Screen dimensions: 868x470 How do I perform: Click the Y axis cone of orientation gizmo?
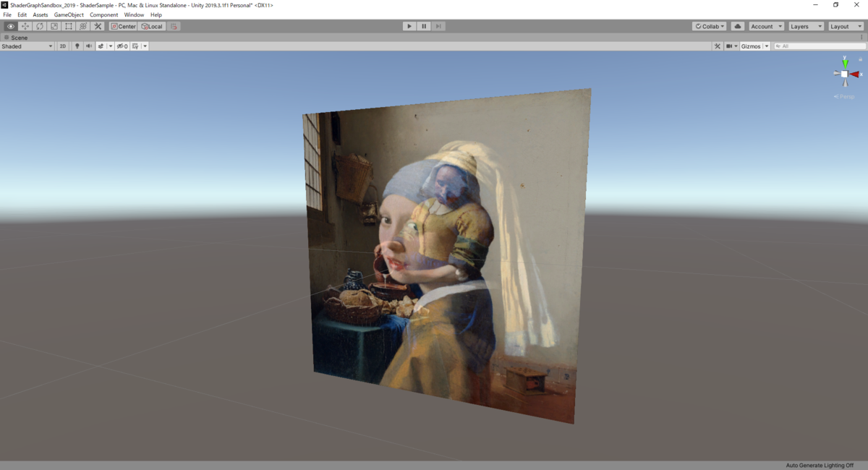(x=845, y=63)
